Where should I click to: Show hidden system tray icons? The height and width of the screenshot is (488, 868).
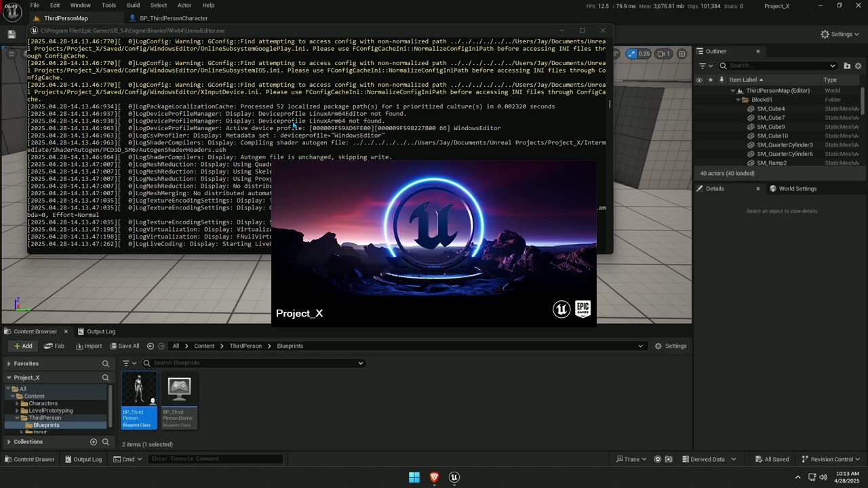[797, 477]
